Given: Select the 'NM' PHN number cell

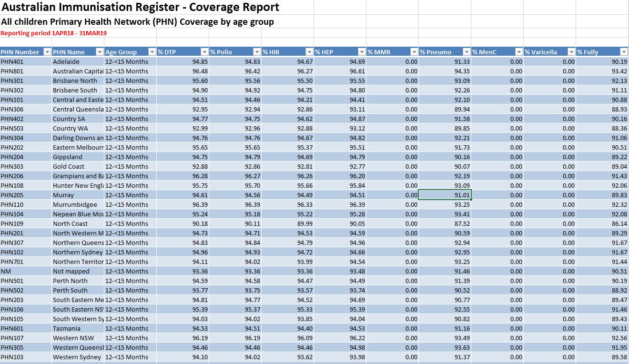Looking at the screenshot, I should tap(26, 271).
